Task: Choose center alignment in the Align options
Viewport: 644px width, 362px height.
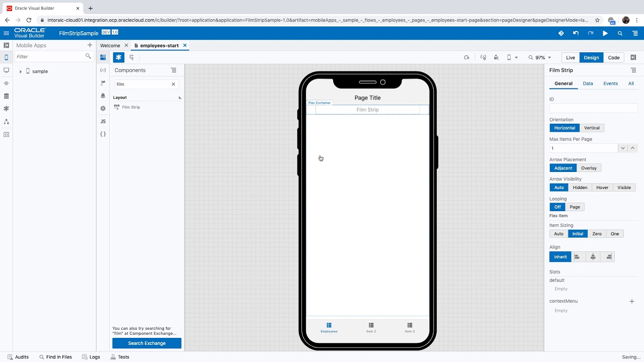Action: (593, 257)
